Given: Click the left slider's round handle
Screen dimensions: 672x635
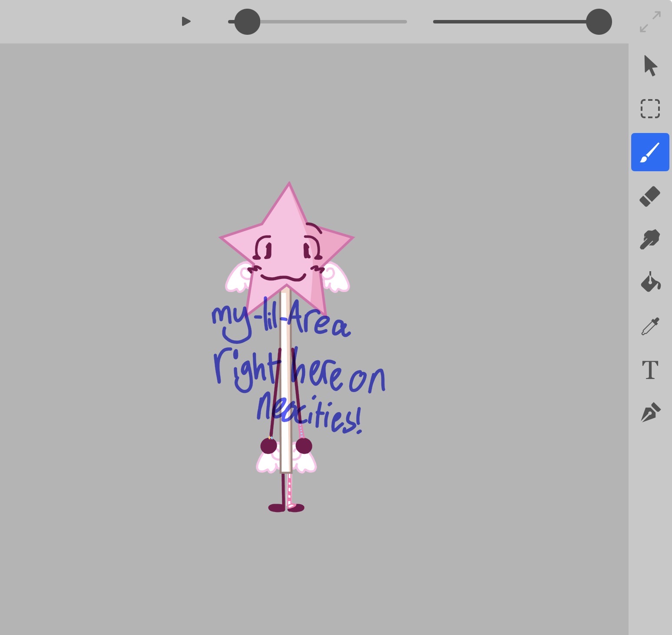Looking at the screenshot, I should [x=247, y=22].
